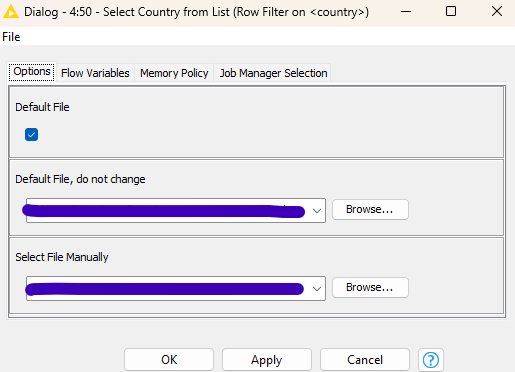The height and width of the screenshot is (372, 515).
Task: Click inside the Select File Manually field
Action: pos(168,289)
